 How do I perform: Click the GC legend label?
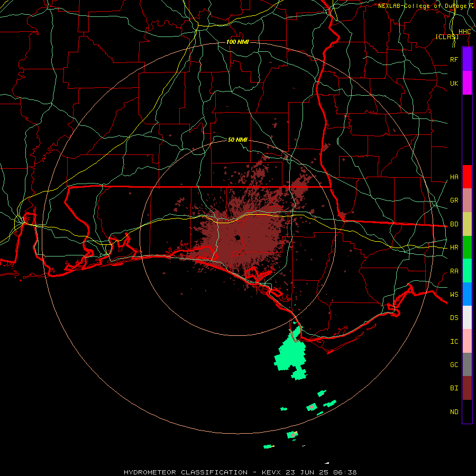point(454,365)
